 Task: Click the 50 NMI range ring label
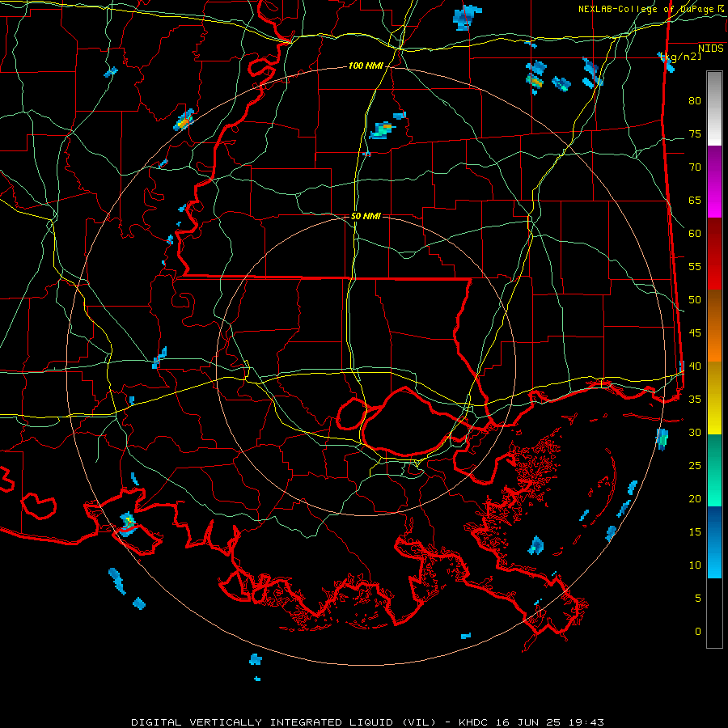click(x=366, y=216)
